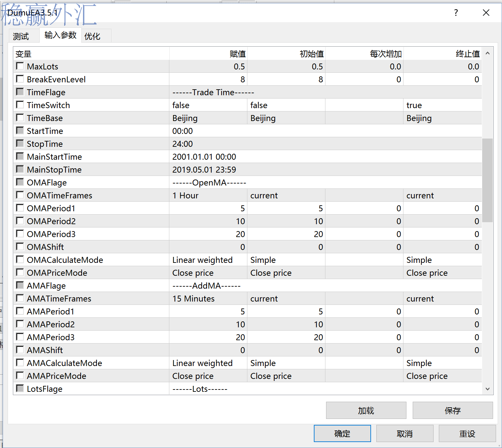This screenshot has height=448, width=502.
Task: Select the OMAPriceMode value 'Close price'
Action: tap(208, 272)
